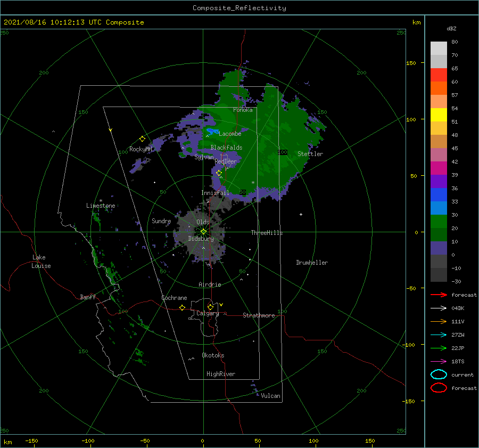Click the Vulcan city label

pyautogui.click(x=271, y=396)
